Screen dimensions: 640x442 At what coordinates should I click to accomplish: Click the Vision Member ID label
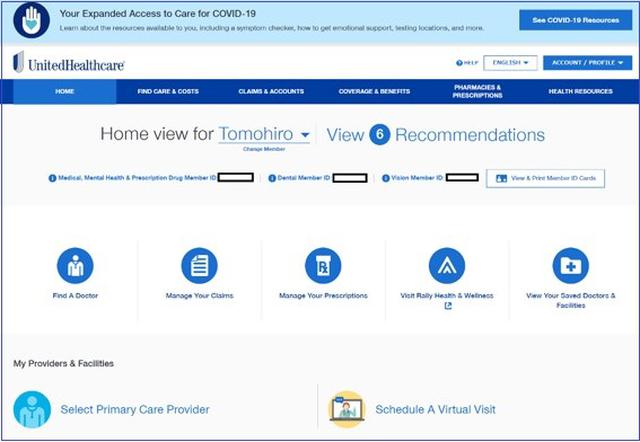[x=417, y=178]
